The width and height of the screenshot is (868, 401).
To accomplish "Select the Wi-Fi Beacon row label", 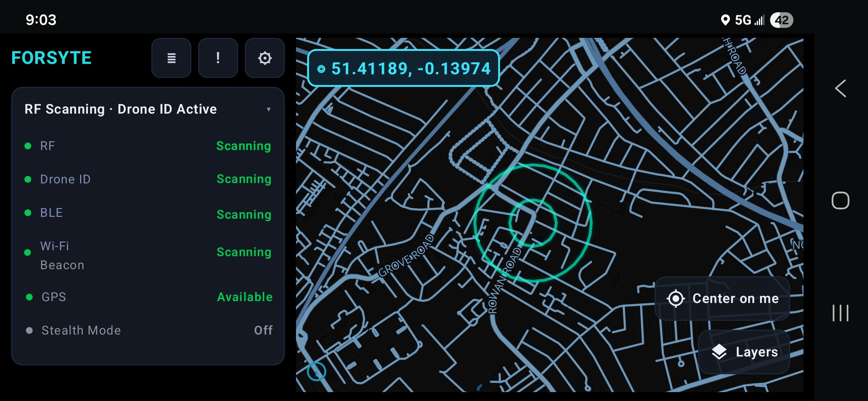I will pyautogui.click(x=62, y=255).
